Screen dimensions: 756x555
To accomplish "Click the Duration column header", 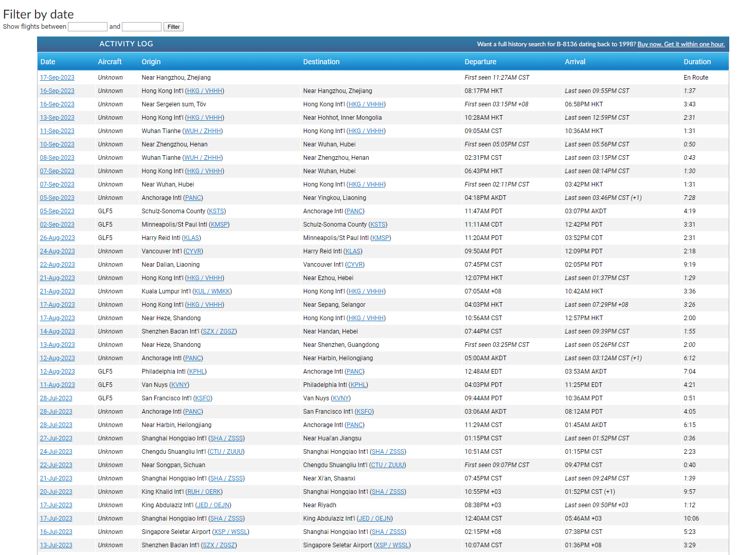I will 697,62.
